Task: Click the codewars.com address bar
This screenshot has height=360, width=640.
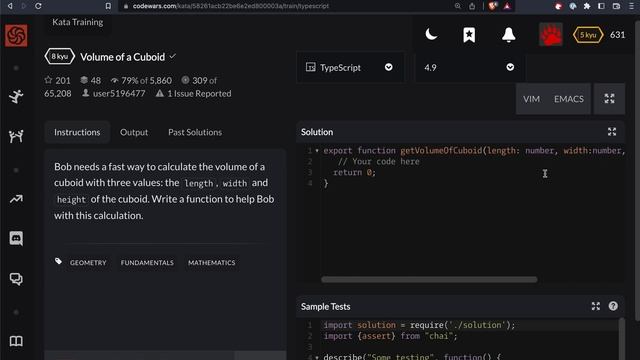Action: click(x=231, y=6)
